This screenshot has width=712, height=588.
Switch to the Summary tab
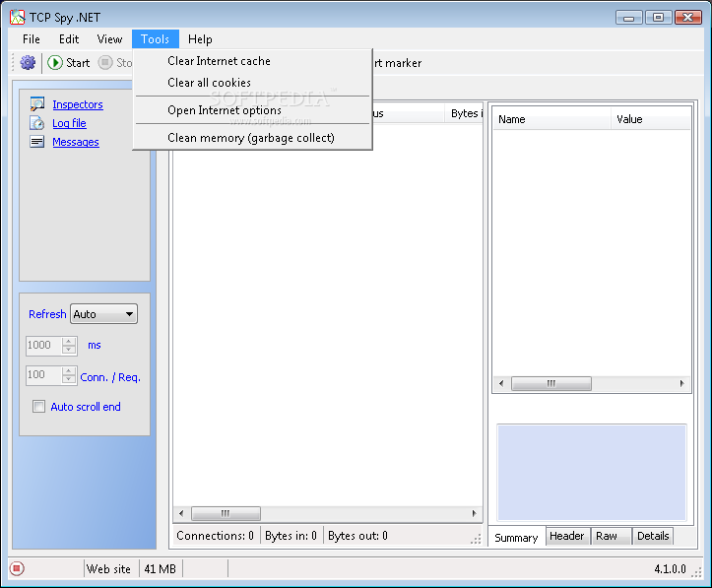tap(516, 538)
